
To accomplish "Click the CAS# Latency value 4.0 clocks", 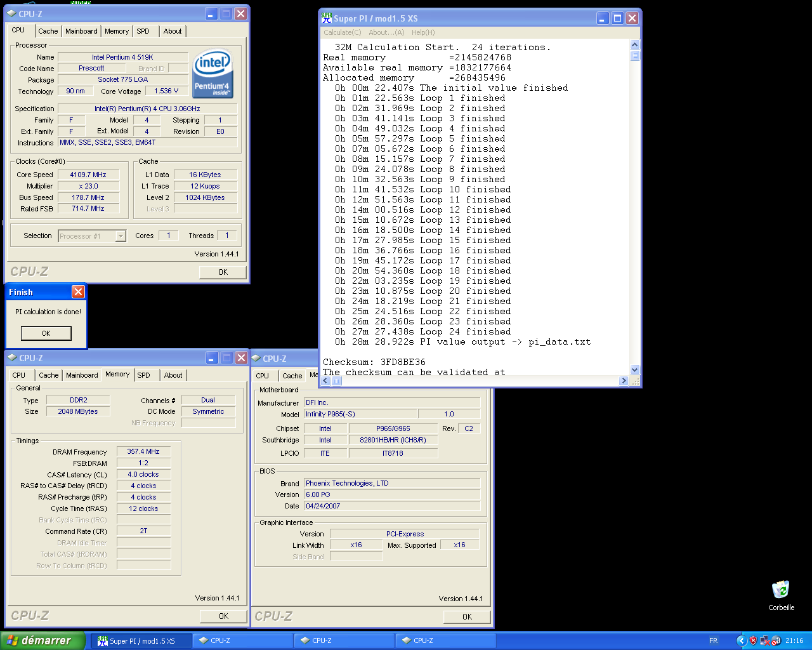I will [143, 474].
